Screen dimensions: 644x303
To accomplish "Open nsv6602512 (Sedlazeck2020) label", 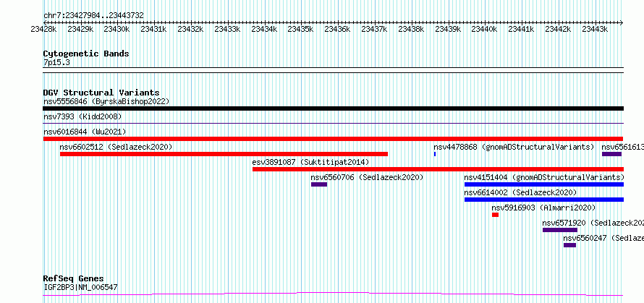I will click(x=116, y=147).
